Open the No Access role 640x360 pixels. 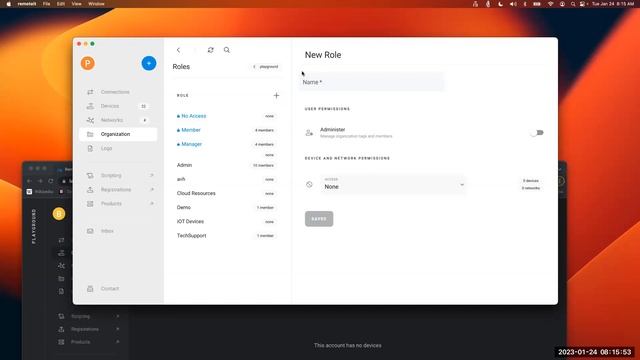click(x=194, y=116)
